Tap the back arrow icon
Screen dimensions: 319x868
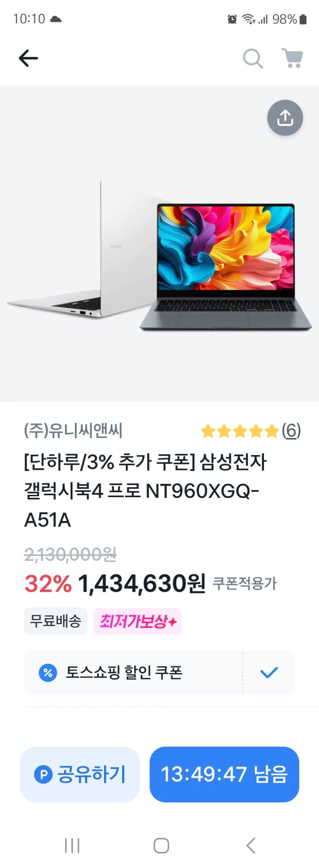(28, 58)
